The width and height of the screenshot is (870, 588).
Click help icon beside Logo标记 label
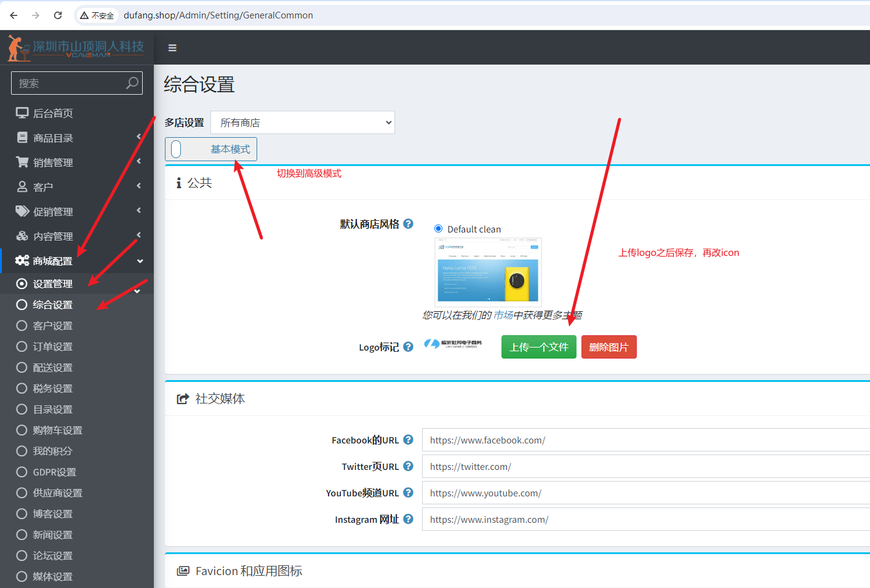click(408, 347)
